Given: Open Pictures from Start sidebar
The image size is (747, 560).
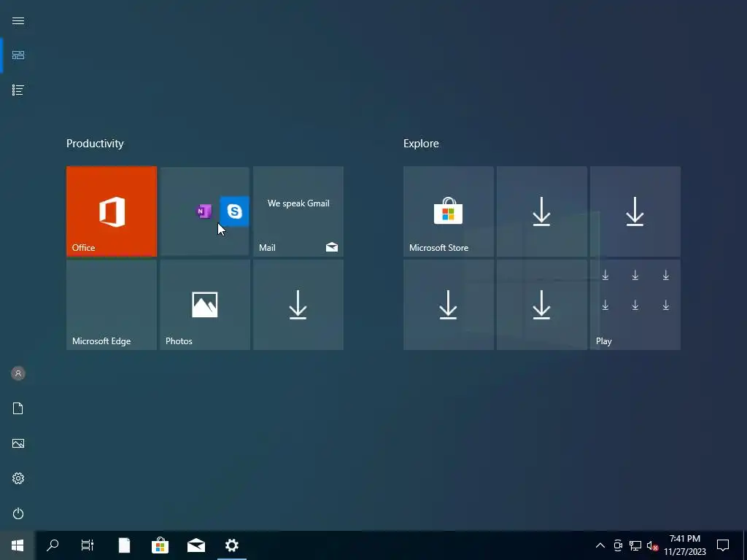Looking at the screenshot, I should click(x=18, y=443).
